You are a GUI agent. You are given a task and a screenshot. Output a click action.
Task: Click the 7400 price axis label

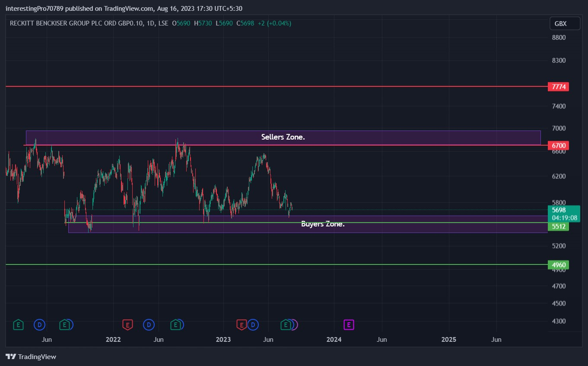click(x=559, y=106)
